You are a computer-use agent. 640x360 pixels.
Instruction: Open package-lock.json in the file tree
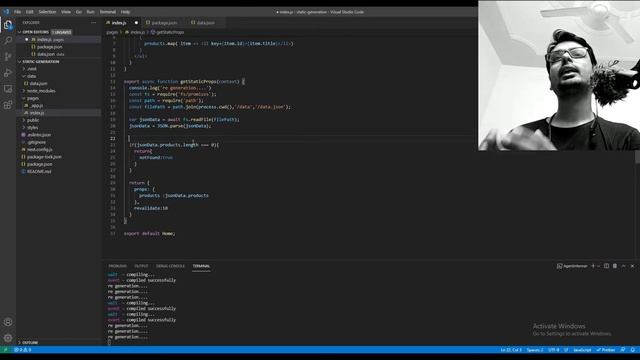click(44, 157)
